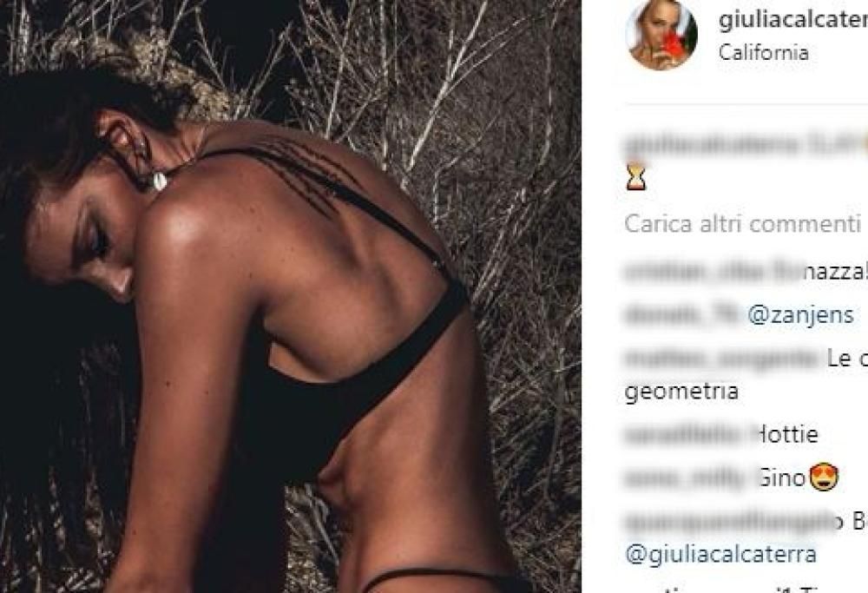The image size is (868, 593).
Task: Open the poster's profile avatar picture
Action: [661, 35]
